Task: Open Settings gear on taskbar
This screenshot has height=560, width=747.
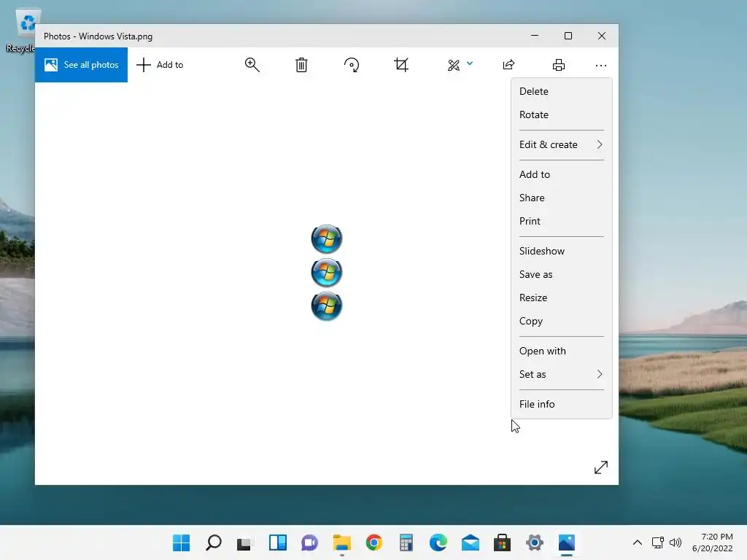Action: click(535, 542)
